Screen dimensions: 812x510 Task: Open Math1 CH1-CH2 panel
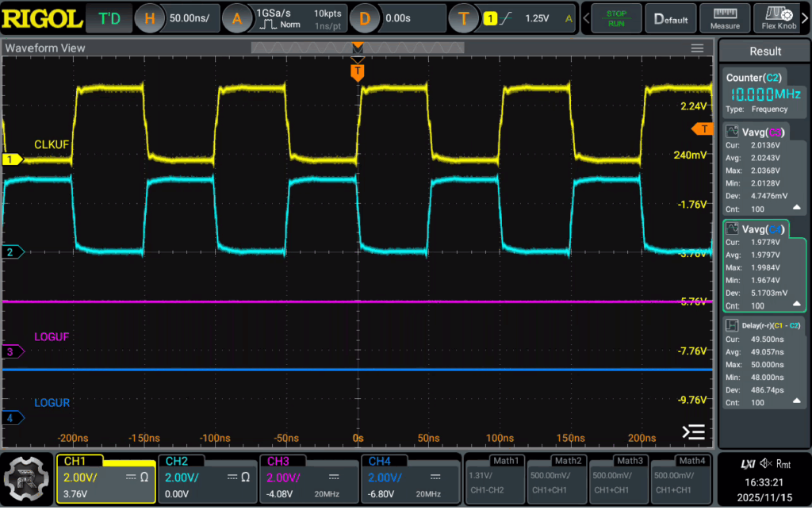[496, 479]
